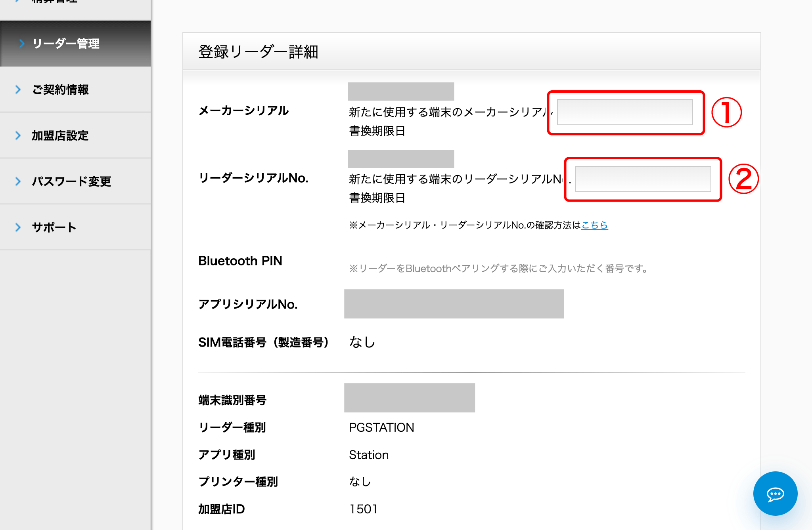This screenshot has width=812, height=530.
Task: Click 書換期限日 under メーカーシリアル
Action: (377, 131)
